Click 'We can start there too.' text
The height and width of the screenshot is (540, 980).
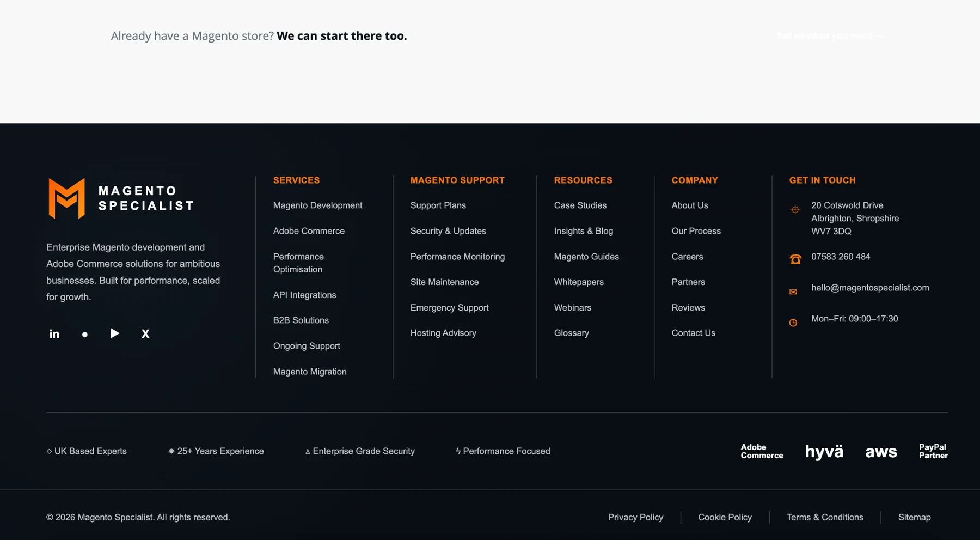click(x=342, y=36)
